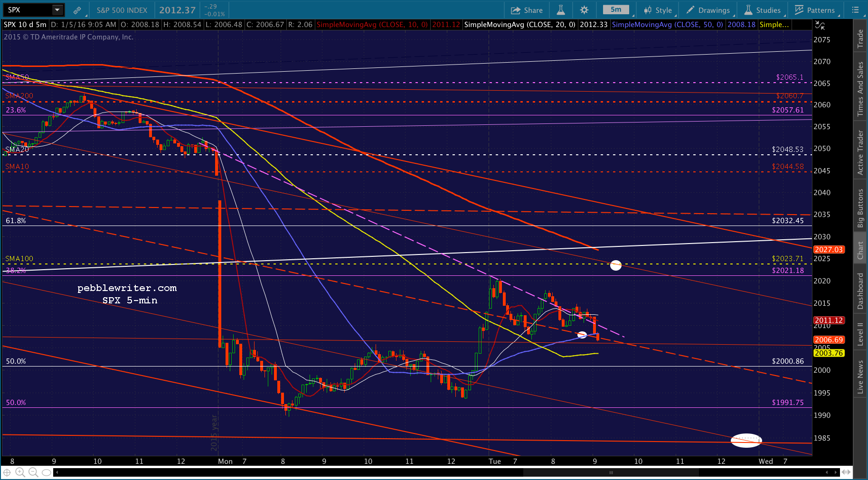Open the 5m timeframe selector
Viewport: 868px width, 480px height.
(616, 9)
